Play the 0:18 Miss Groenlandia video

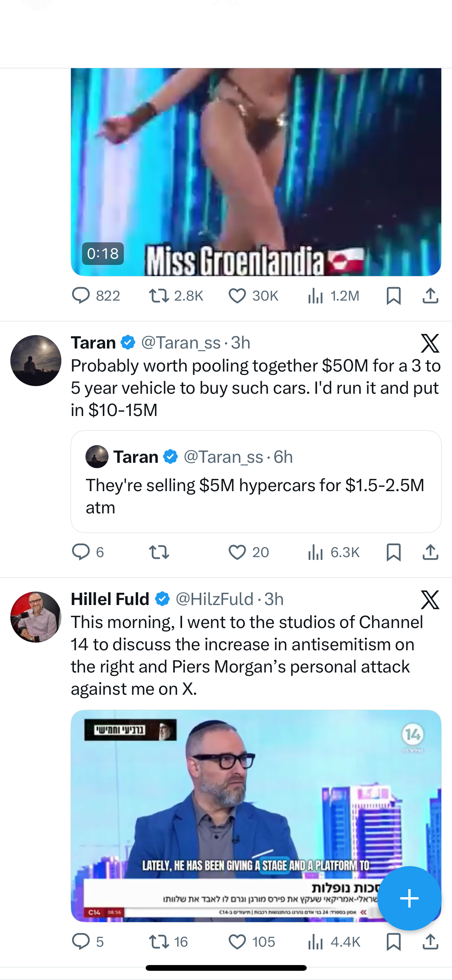pos(256,172)
